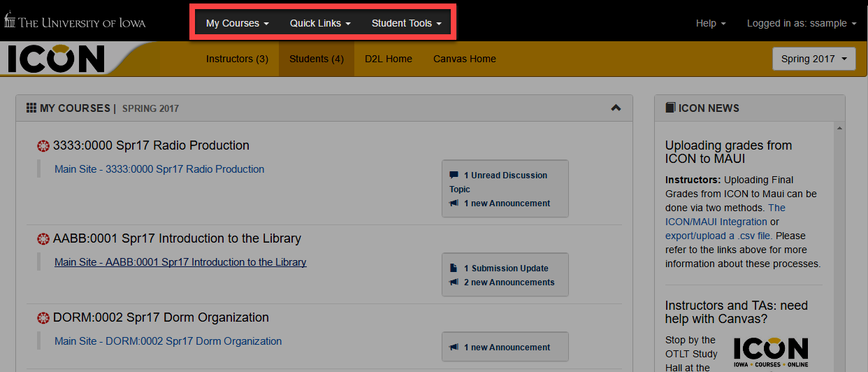Viewport: 868px width, 372px height.
Task: Open Main Site for Radio Production
Action: 159,169
